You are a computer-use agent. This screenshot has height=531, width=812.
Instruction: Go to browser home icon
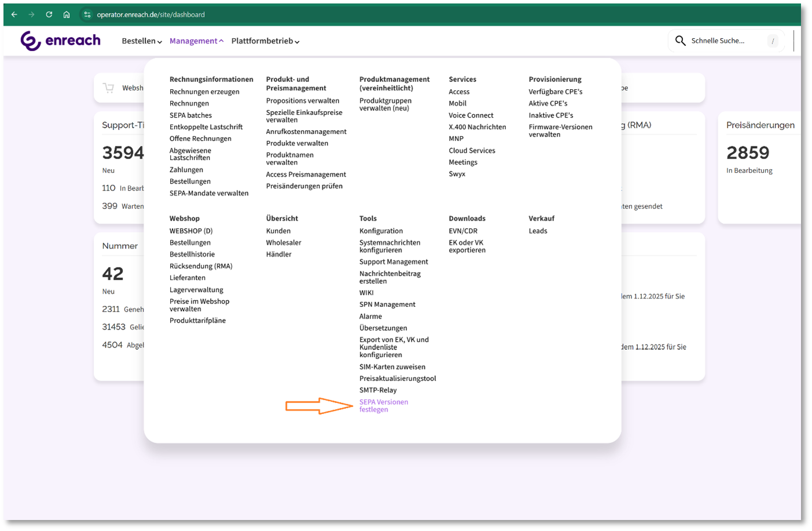click(67, 14)
